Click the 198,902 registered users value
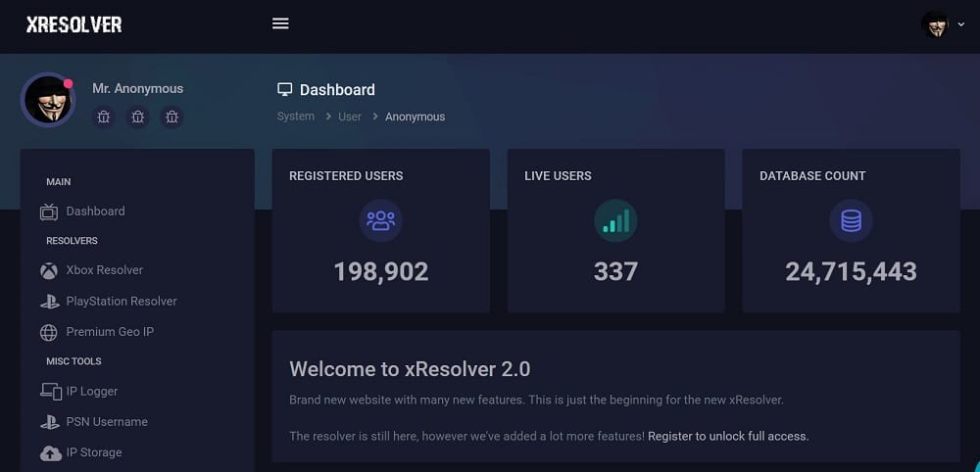Screen dimensions: 980x472 click(380, 271)
